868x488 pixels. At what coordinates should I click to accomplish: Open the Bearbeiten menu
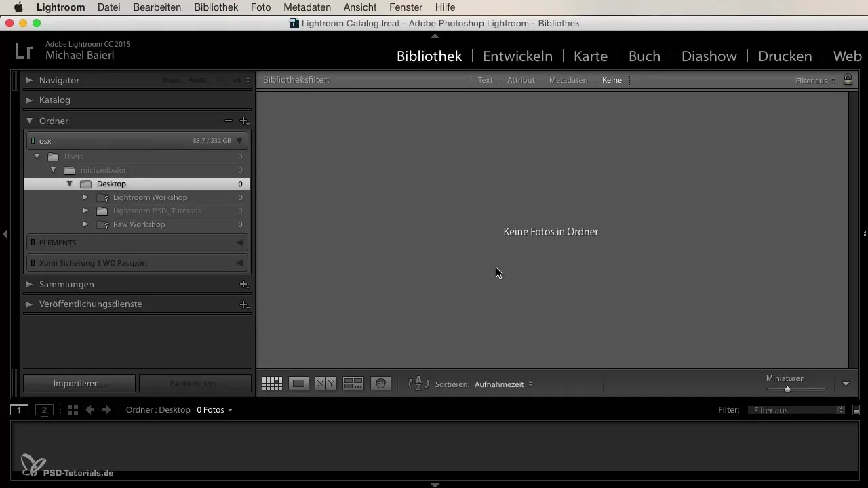pyautogui.click(x=157, y=7)
